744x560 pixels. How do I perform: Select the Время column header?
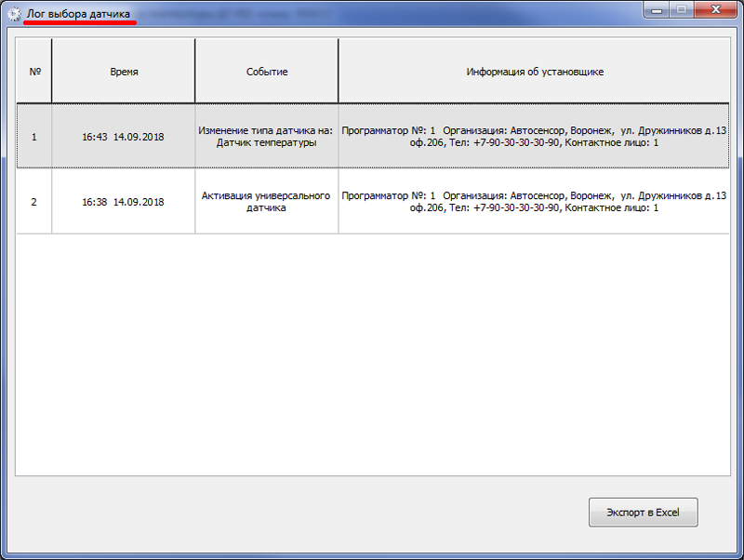pyautogui.click(x=124, y=72)
